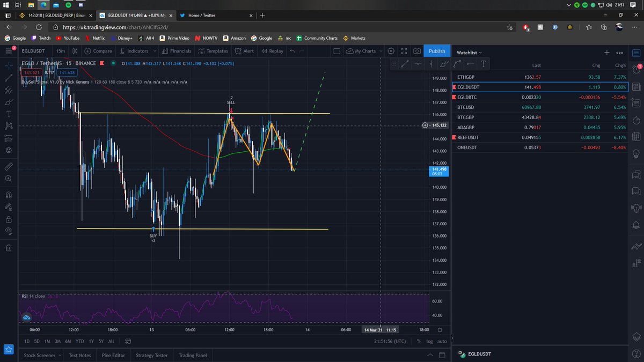Image resolution: width=644 pixels, height=362 pixels.
Task: Toggle lock all drawing tools
Action: (x=9, y=219)
